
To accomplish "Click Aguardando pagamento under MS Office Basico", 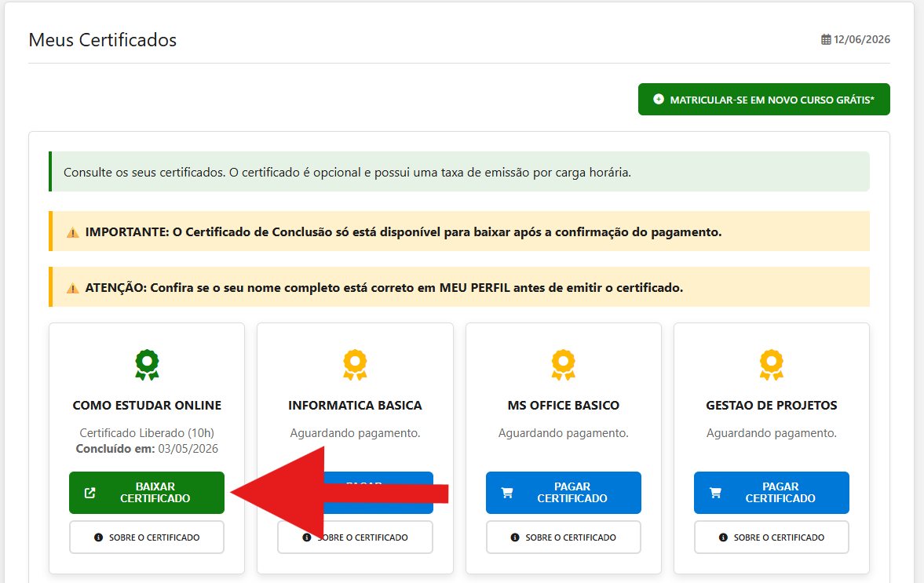I will click(564, 433).
